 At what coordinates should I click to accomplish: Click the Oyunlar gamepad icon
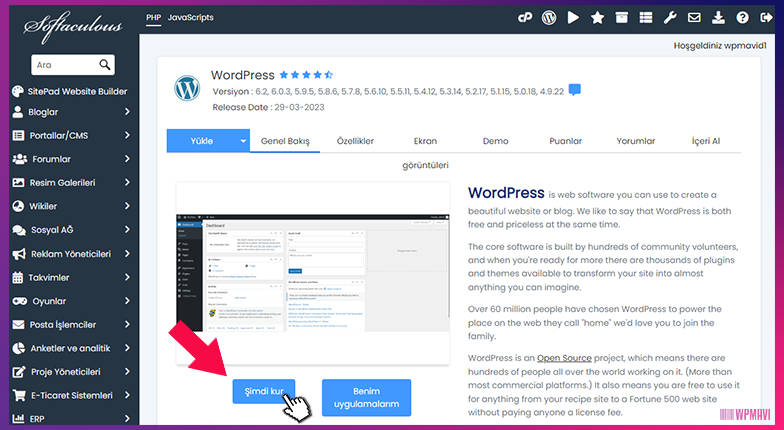pos(20,301)
